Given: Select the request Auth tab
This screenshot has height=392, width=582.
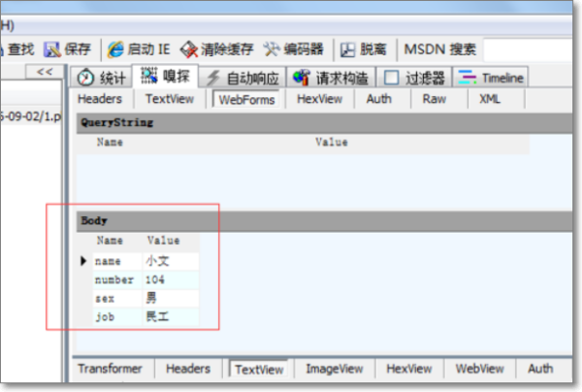Looking at the screenshot, I should 379,99.
